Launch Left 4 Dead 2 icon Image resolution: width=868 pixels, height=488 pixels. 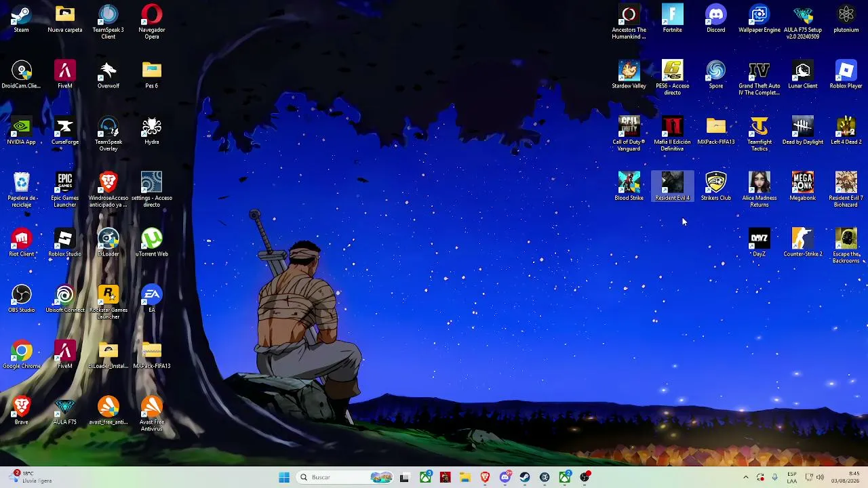[x=846, y=131]
